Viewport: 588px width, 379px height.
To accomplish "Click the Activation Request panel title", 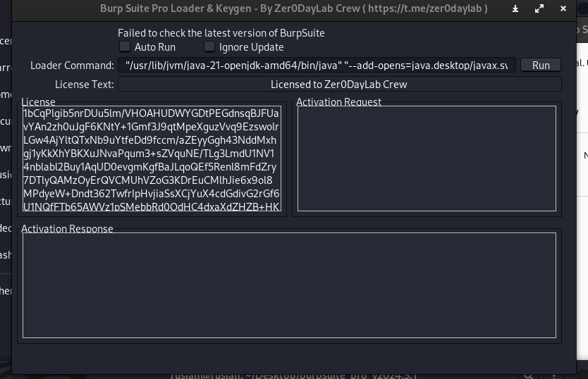I will [338, 102].
